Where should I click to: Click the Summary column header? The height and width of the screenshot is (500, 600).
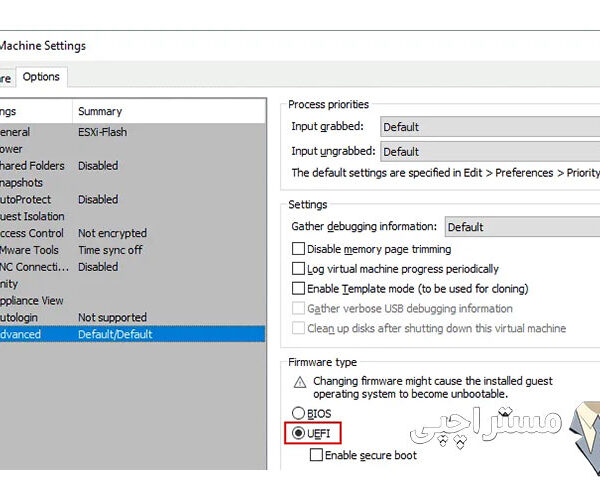pos(100,111)
